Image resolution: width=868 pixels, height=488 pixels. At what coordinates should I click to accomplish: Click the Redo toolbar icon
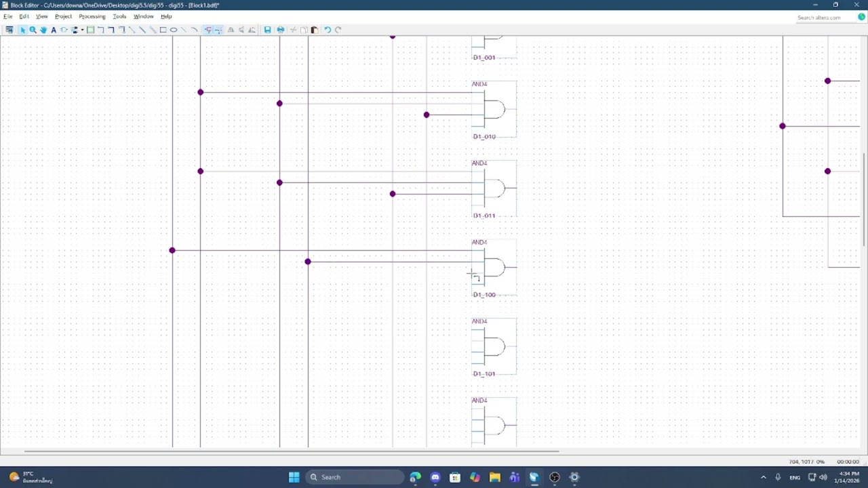coord(338,30)
